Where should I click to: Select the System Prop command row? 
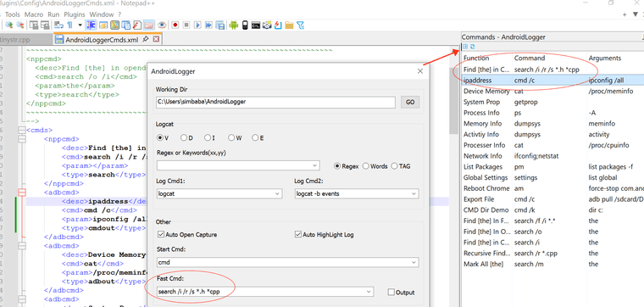(x=552, y=102)
